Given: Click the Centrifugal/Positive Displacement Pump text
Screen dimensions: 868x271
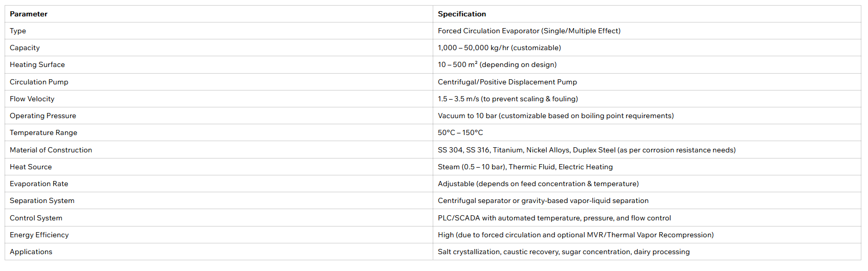Looking at the screenshot, I should pos(507,82).
